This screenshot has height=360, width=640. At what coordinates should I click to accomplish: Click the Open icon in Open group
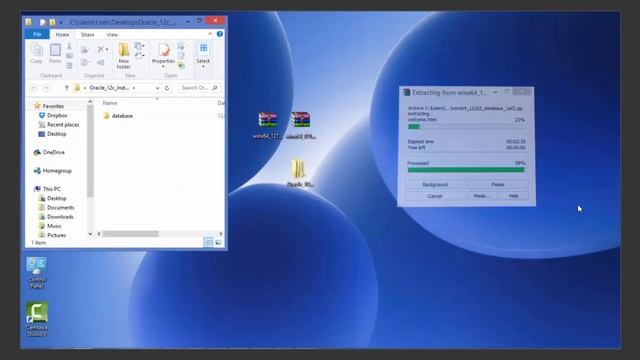[x=182, y=47]
